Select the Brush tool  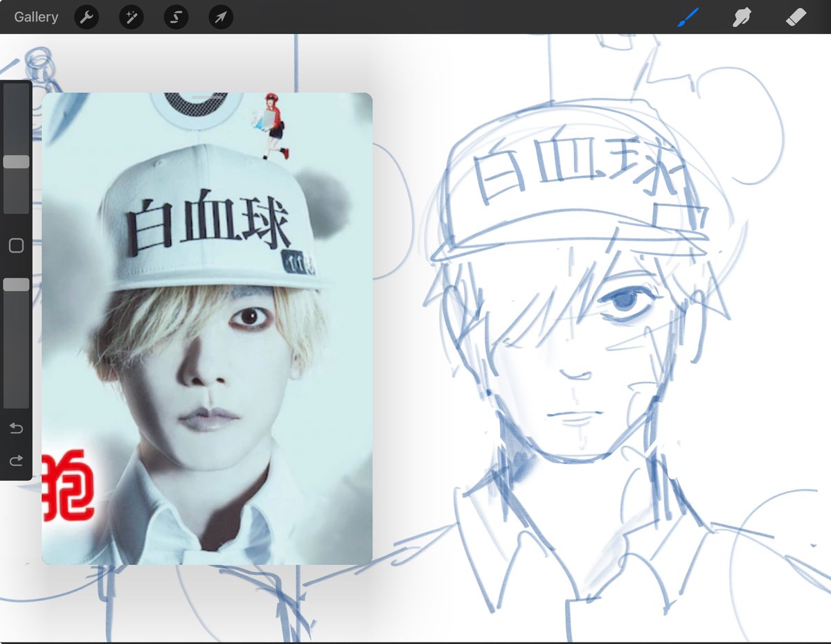pyautogui.click(x=688, y=17)
